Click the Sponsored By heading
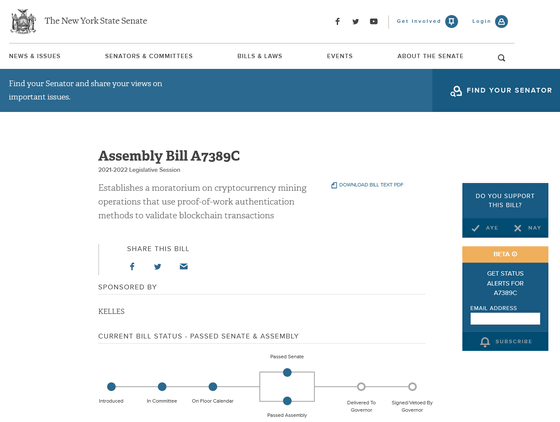This screenshot has width=560, height=422. pyautogui.click(x=128, y=287)
